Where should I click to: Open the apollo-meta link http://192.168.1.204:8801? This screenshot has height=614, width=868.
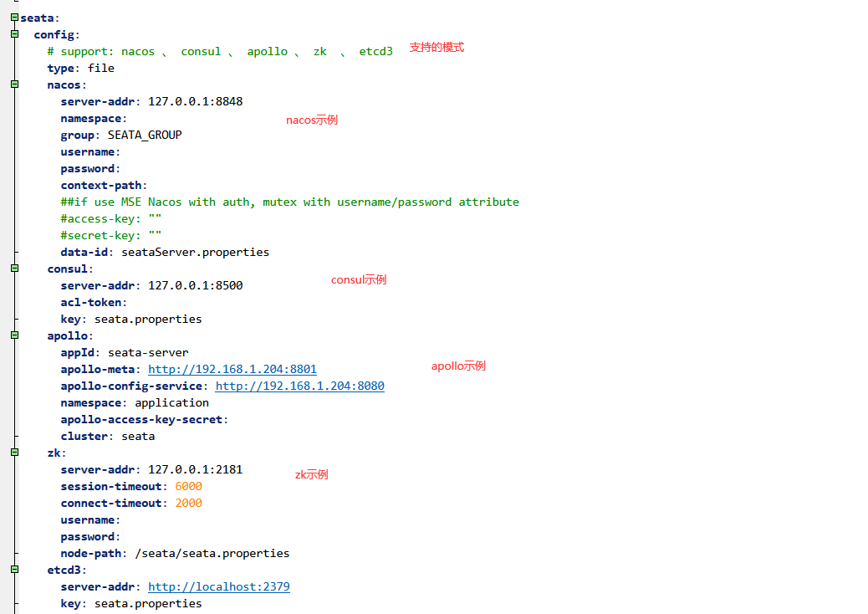pyautogui.click(x=232, y=369)
